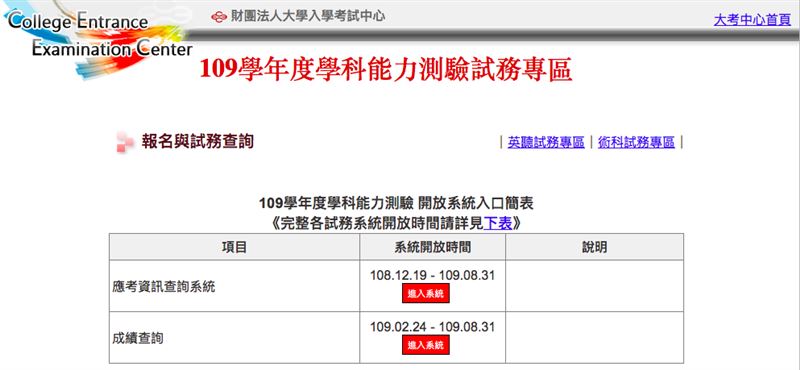The width and height of the screenshot is (800, 370).
Task: Click the date range 109.02.24 - 109.08.31
Action: tap(432, 327)
